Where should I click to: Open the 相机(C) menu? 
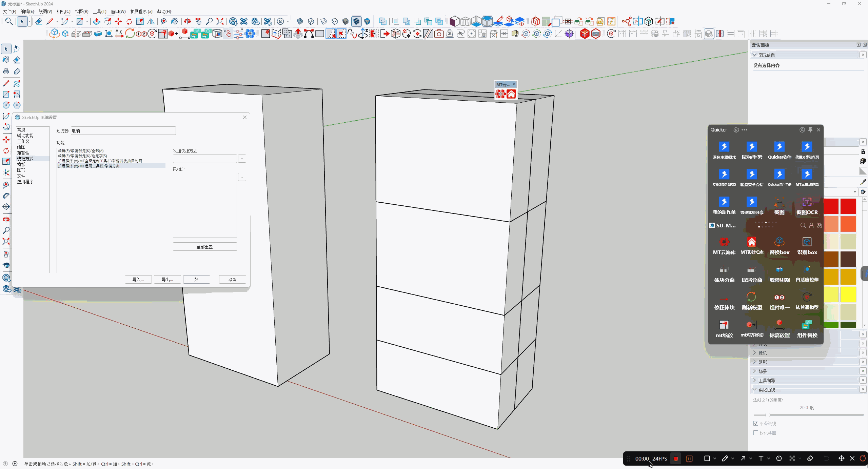click(x=63, y=12)
